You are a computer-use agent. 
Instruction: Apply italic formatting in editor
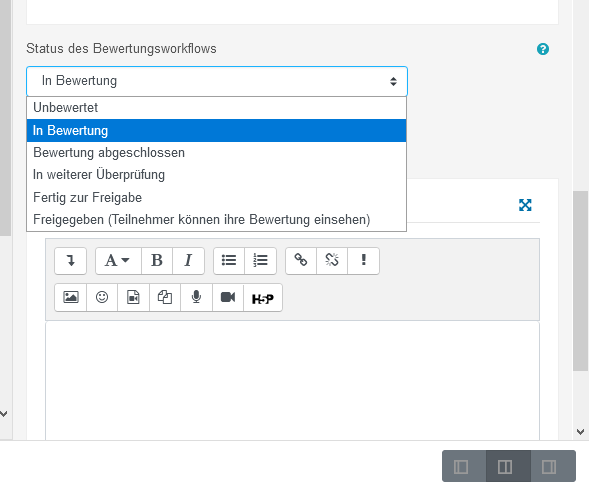[188, 260]
